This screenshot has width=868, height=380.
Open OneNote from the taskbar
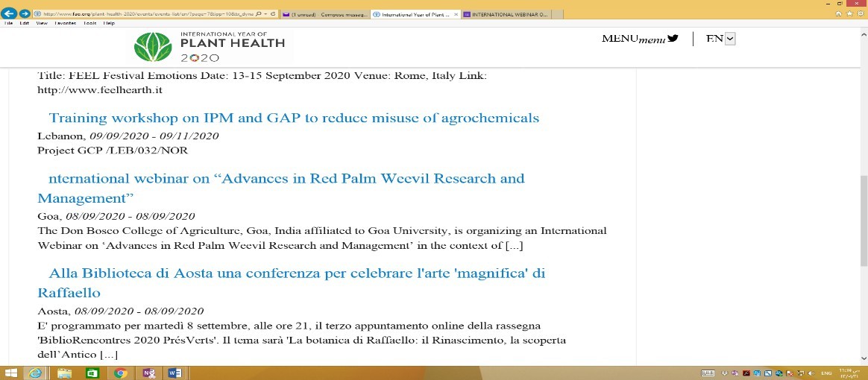(148, 373)
